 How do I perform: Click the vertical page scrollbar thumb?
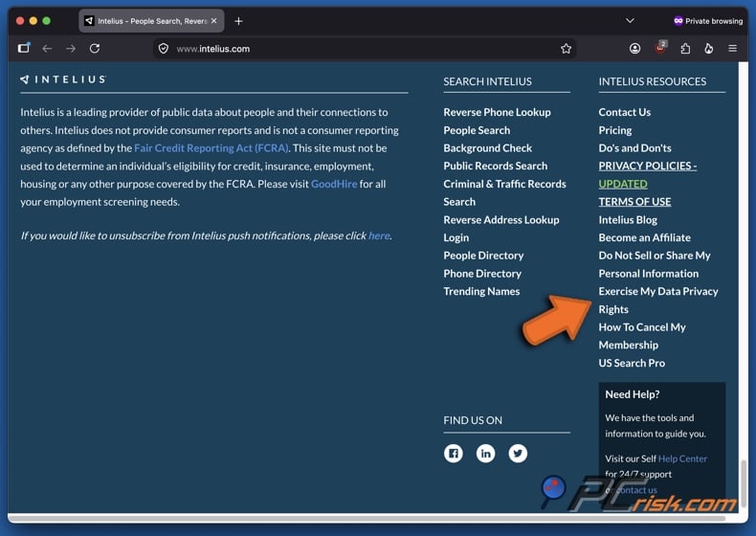pos(743,484)
